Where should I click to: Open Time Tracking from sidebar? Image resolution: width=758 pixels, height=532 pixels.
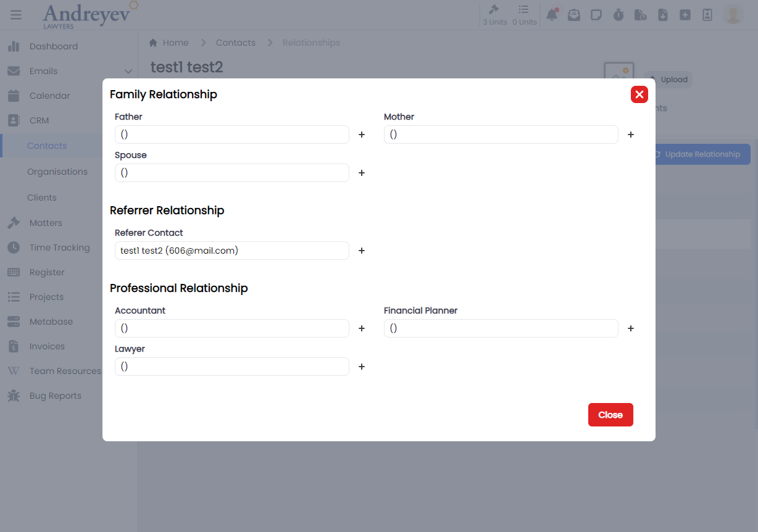tap(59, 247)
